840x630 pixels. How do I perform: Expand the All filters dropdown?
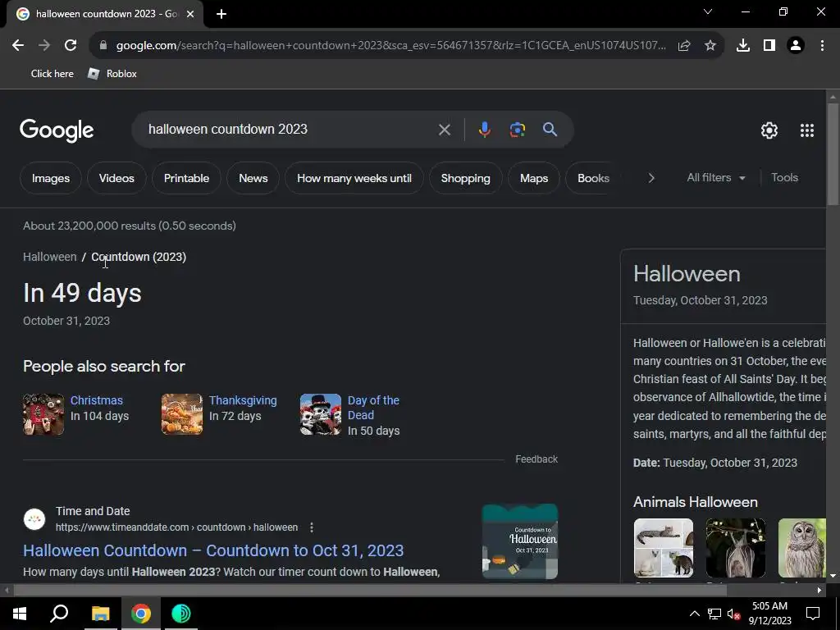[x=716, y=178]
